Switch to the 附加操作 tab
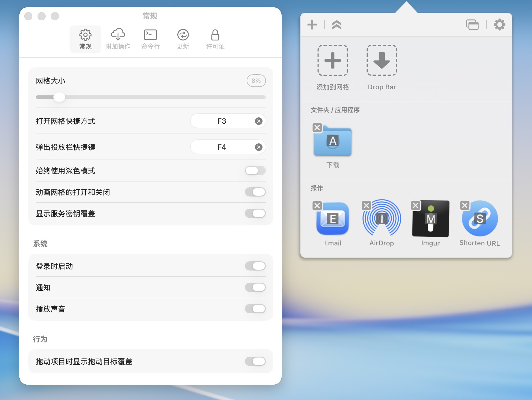The height and width of the screenshot is (400, 532). tap(118, 39)
